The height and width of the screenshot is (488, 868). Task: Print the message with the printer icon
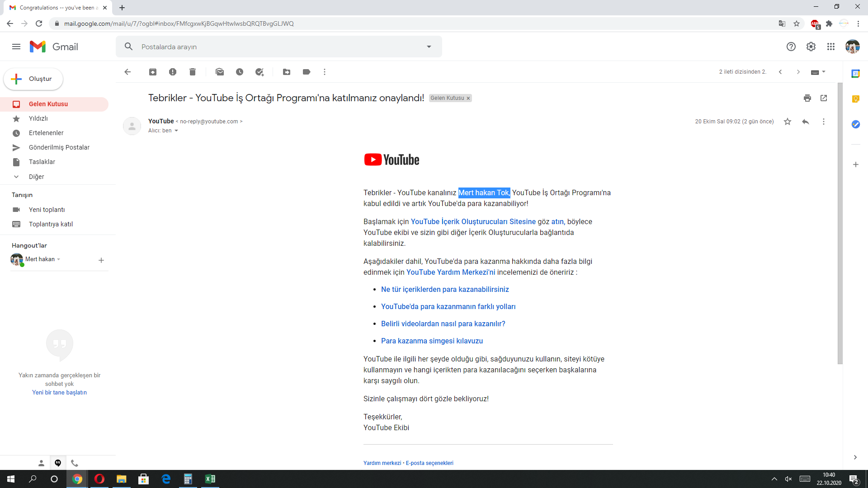click(807, 98)
